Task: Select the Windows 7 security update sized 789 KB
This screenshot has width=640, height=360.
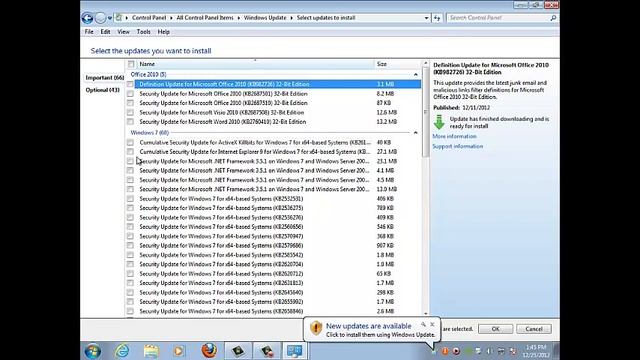Action: [273, 208]
